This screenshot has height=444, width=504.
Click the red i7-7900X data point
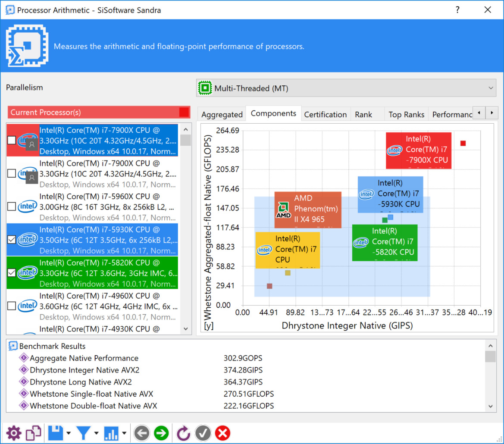point(463,143)
